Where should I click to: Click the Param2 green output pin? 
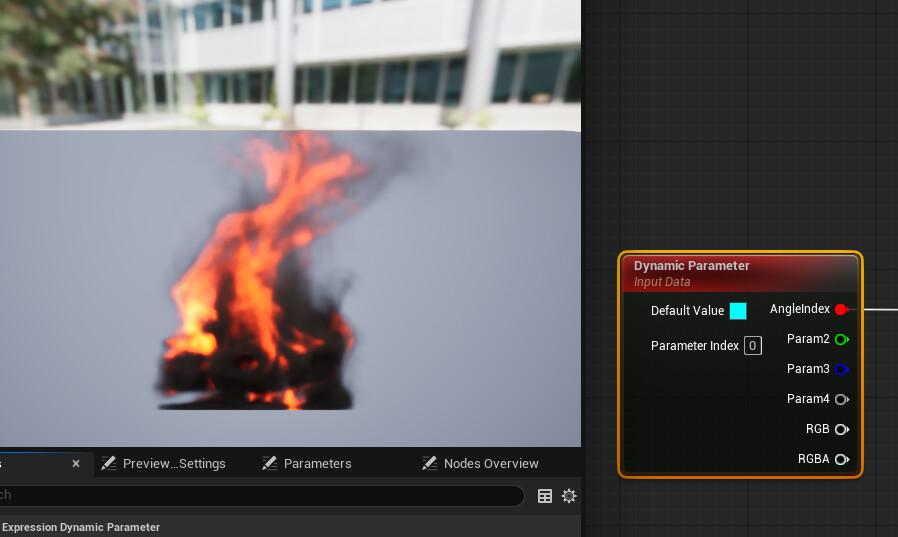point(841,340)
